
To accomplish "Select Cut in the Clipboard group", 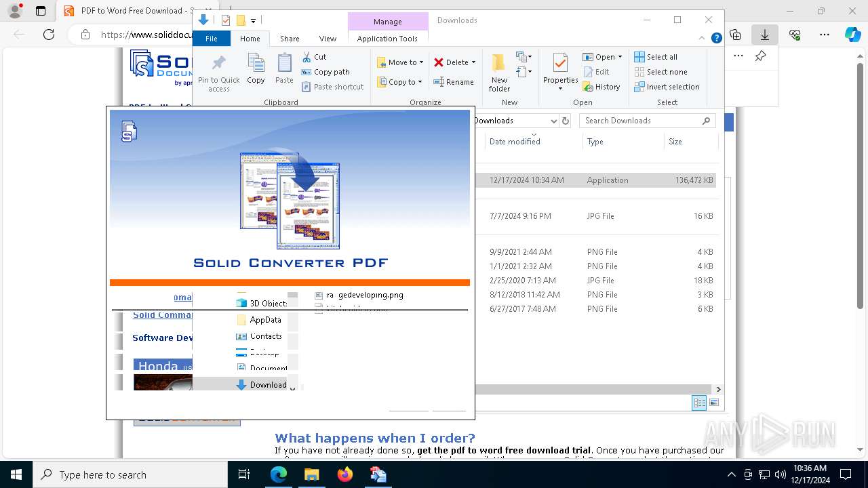I will [314, 57].
